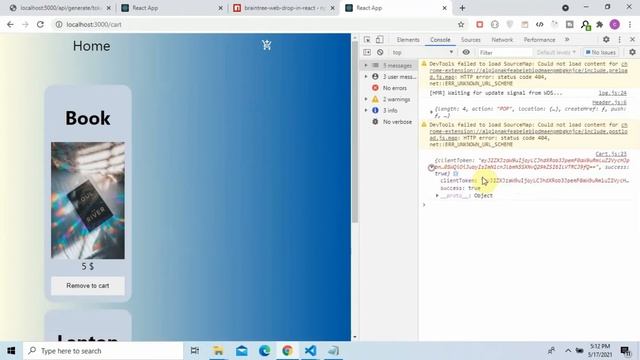Show more DevTools tabs chevron
The image size is (640, 360).
pyautogui.click(x=567, y=40)
